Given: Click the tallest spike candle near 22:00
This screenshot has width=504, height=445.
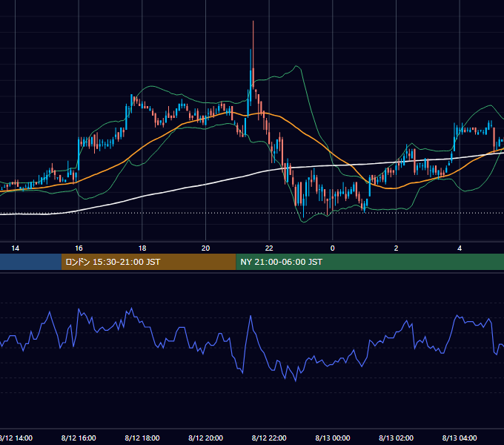Looking at the screenshot, I should click(253, 55).
